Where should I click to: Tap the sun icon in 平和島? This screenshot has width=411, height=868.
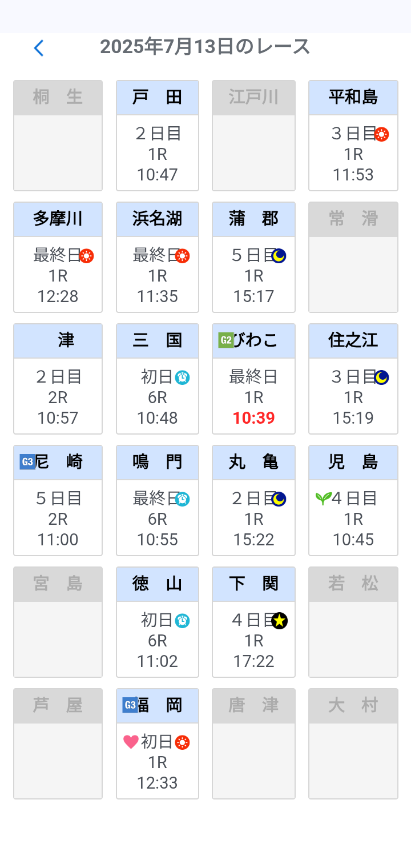click(x=381, y=134)
